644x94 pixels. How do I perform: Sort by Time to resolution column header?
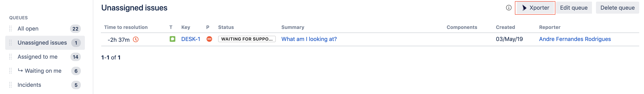click(126, 27)
